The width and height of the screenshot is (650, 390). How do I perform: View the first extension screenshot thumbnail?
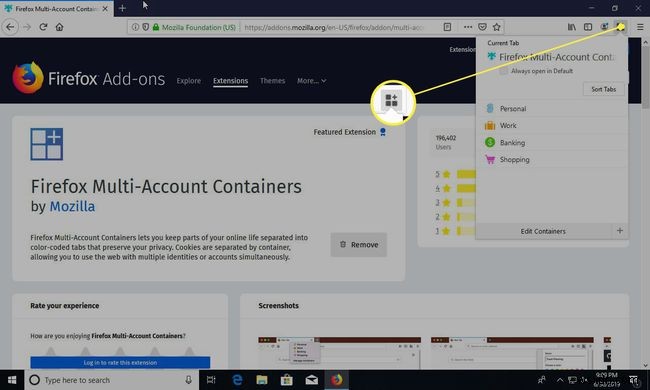click(340, 352)
